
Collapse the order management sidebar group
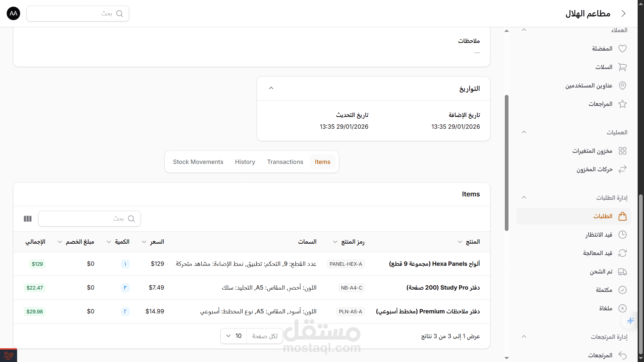click(524, 197)
